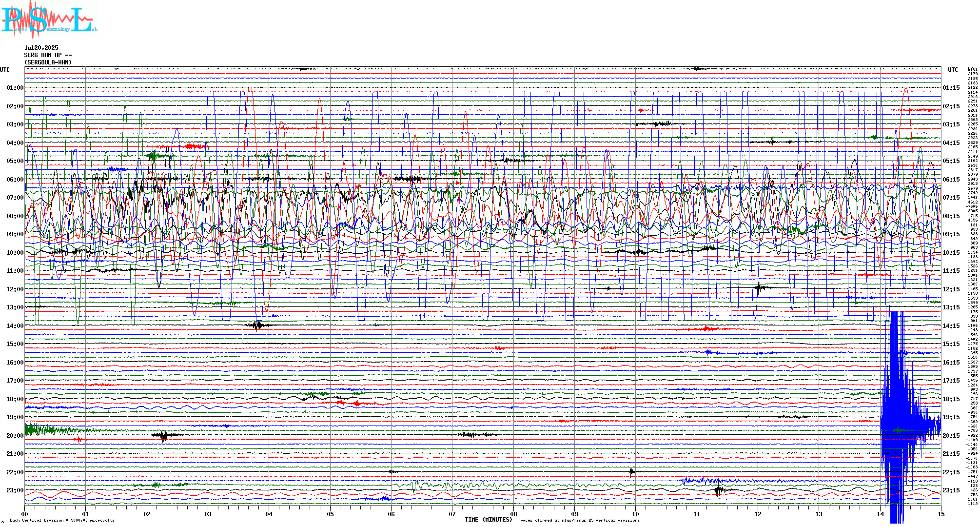This screenshot has width=980, height=527.
Task: Click the "20:00" hour label
Action: pyautogui.click(x=15, y=436)
